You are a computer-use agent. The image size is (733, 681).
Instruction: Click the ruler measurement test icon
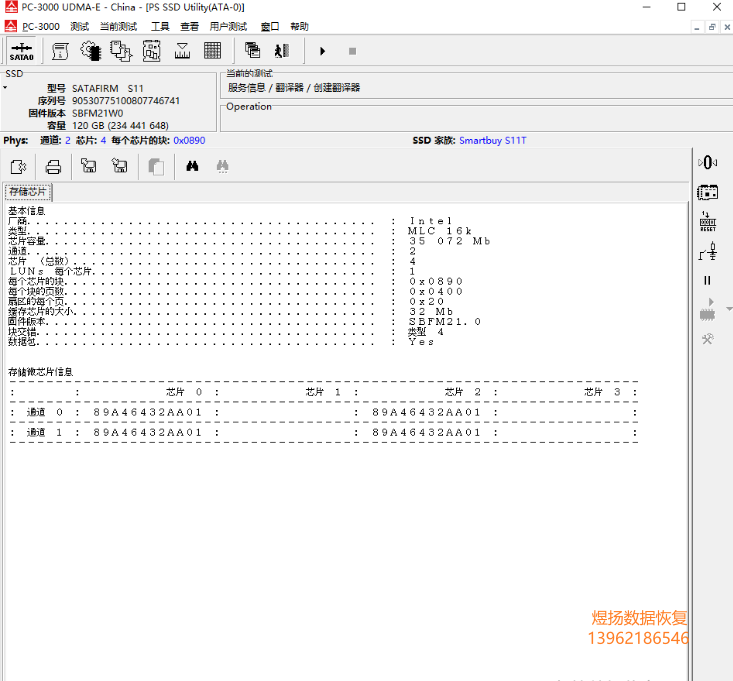[182, 51]
